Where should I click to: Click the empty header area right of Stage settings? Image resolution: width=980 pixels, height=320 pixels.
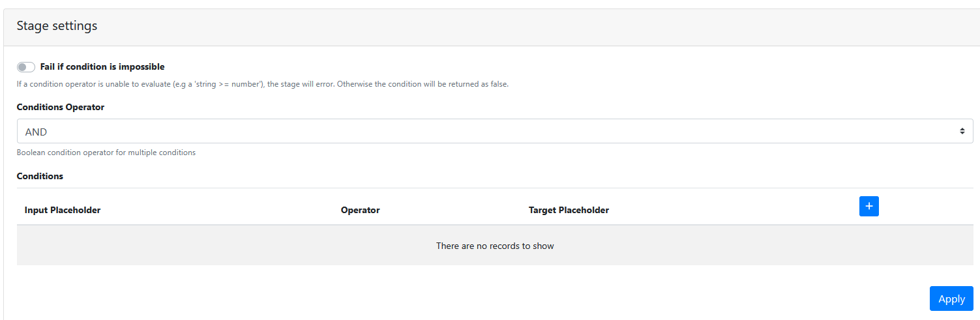coord(522,26)
